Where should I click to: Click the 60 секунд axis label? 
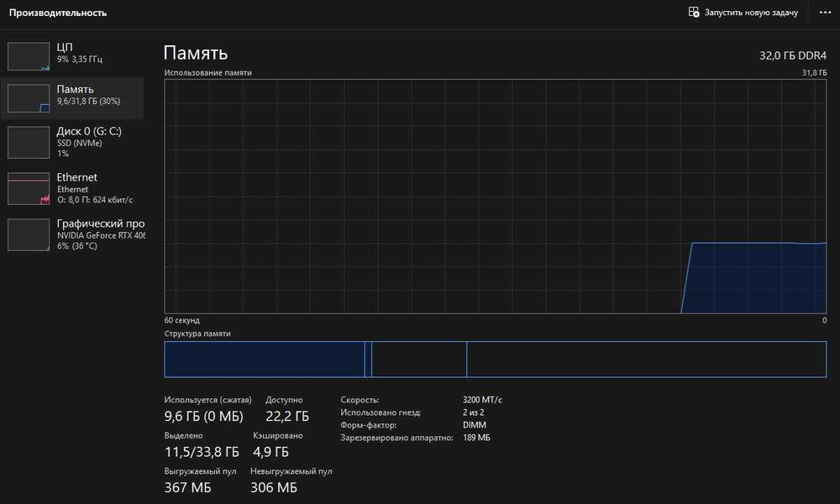click(x=181, y=320)
